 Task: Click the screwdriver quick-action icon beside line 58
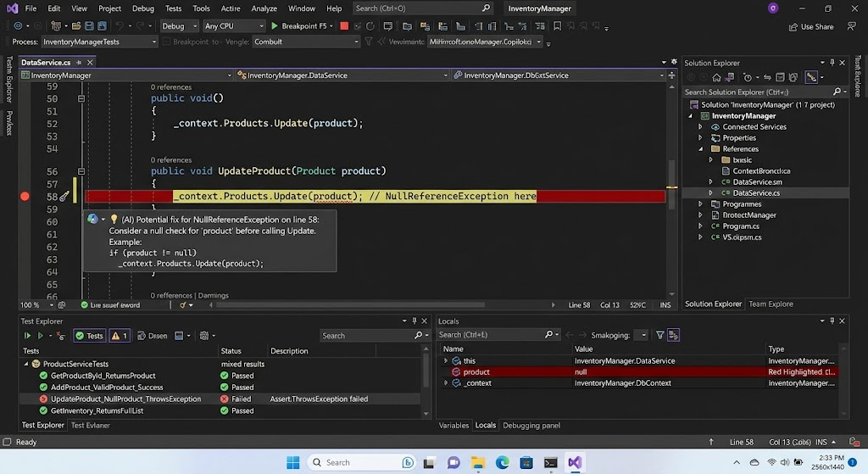pyautogui.click(x=64, y=196)
